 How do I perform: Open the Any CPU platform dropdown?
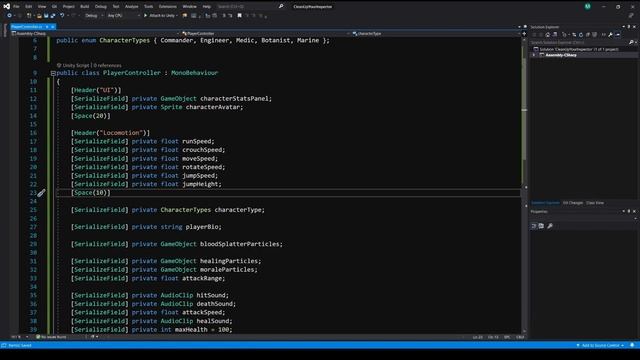coord(123,16)
